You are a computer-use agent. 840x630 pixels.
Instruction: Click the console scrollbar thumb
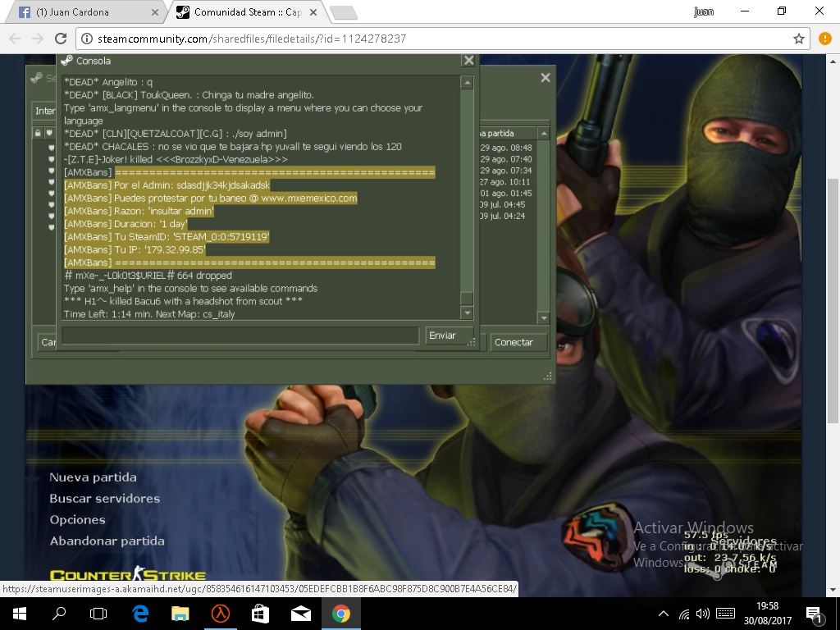(467, 299)
